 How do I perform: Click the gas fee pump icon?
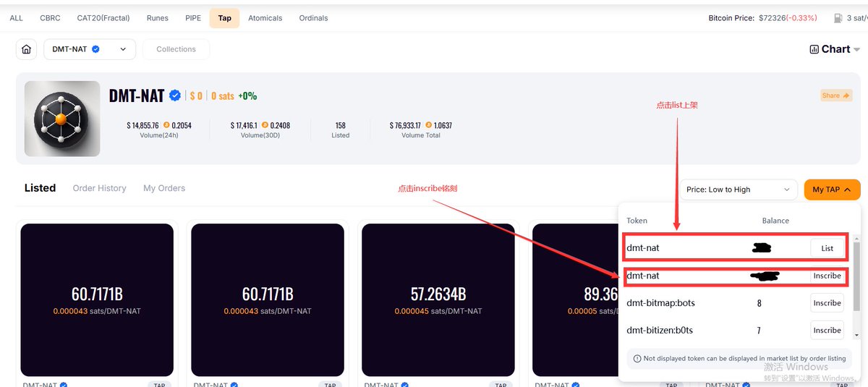coord(838,18)
